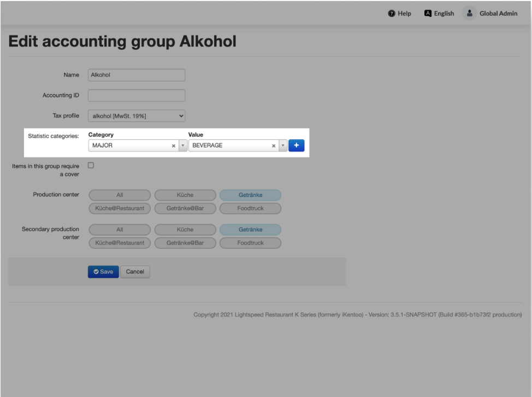
Task: Click the Help question mark icon
Action: 391,14
